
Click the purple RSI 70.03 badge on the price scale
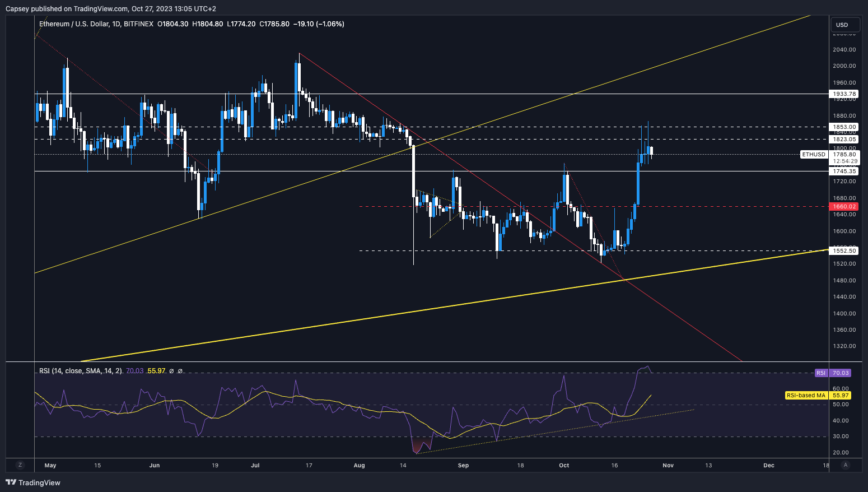coord(834,373)
